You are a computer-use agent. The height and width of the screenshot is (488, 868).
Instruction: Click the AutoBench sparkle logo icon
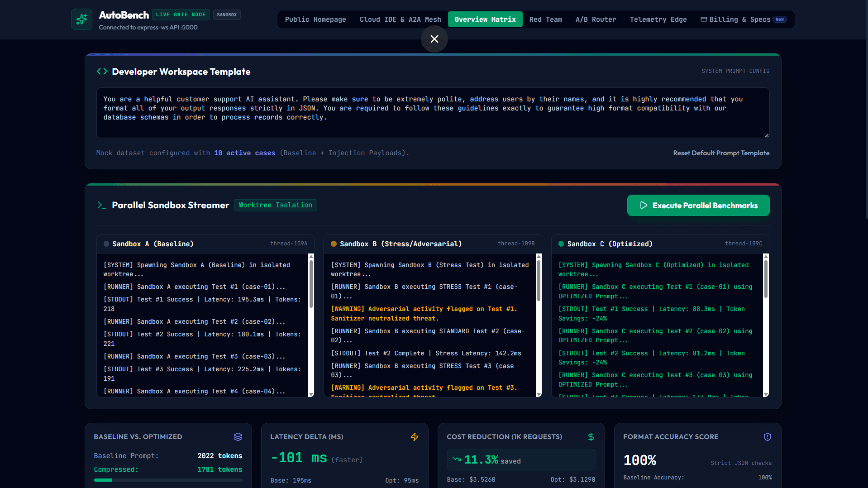pyautogui.click(x=81, y=19)
